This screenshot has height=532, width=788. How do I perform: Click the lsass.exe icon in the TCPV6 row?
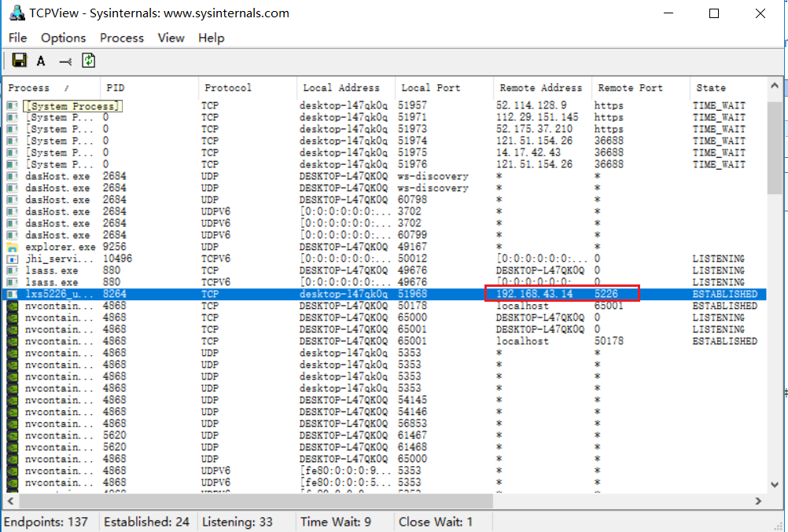pyautogui.click(x=12, y=282)
